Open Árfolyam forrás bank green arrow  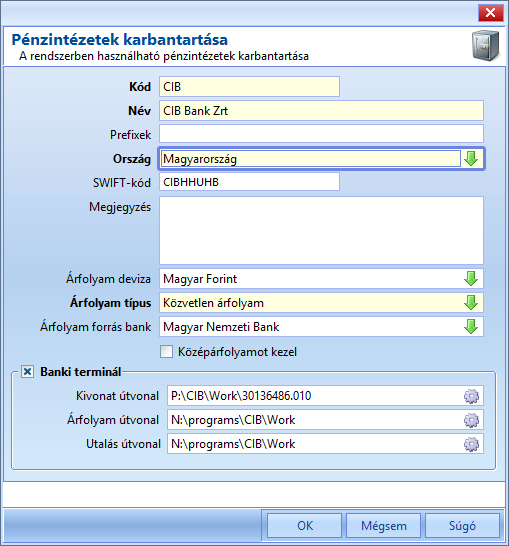pos(471,327)
